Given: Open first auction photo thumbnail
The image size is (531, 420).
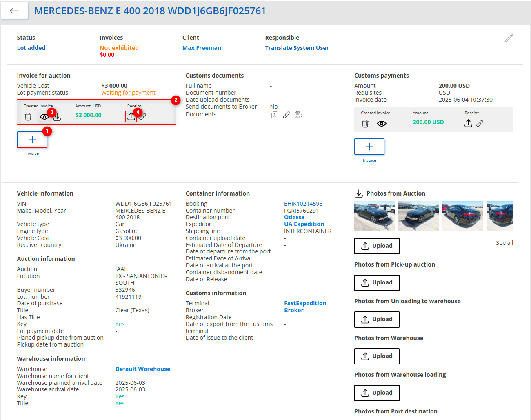Looking at the screenshot, I should 375,216.
